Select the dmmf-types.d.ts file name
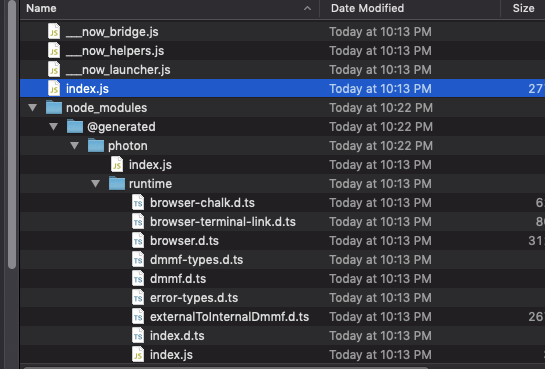545x369 pixels. tap(196, 260)
